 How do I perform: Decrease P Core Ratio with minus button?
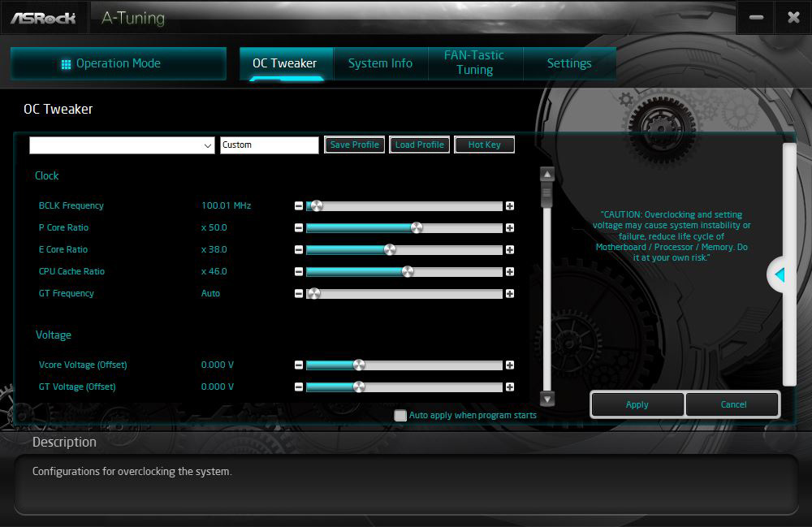click(x=299, y=228)
